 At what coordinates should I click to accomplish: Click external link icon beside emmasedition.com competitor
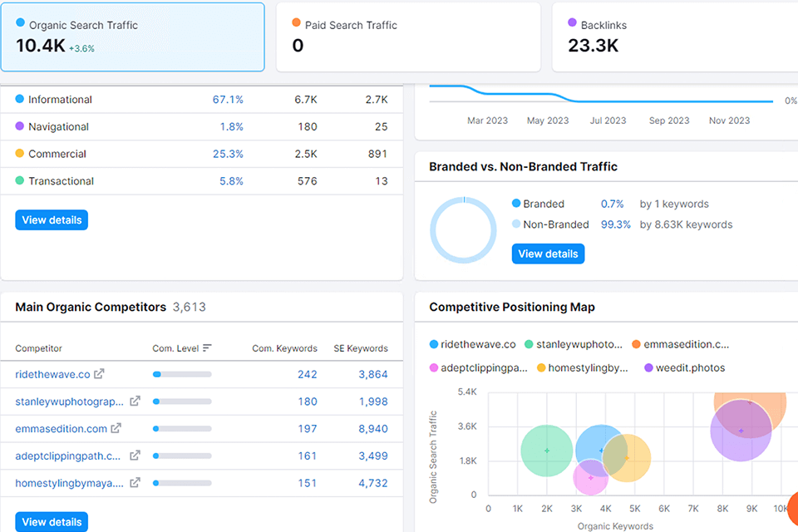click(116, 429)
